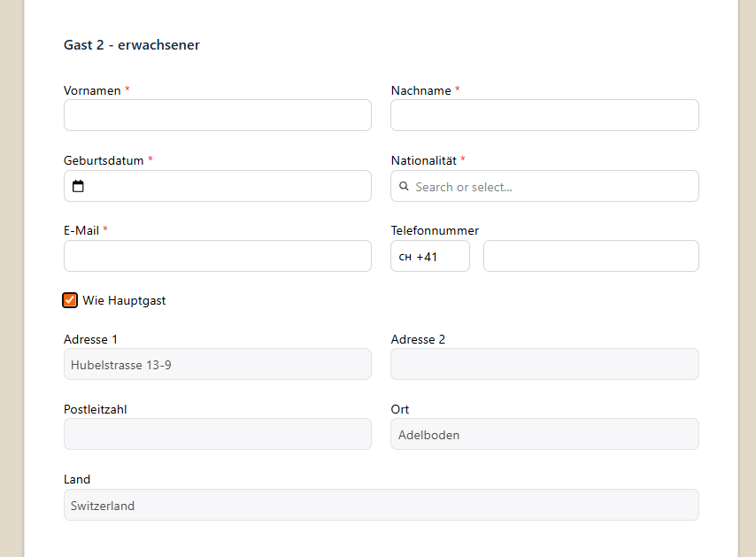The image size is (756, 557).
Task: Focus the E-Mail input field
Action: click(x=217, y=256)
